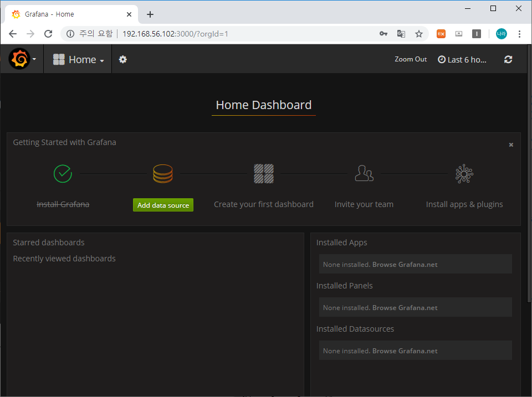Click the site info warning icon
Image resolution: width=532 pixels, height=397 pixels.
pyautogui.click(x=70, y=34)
